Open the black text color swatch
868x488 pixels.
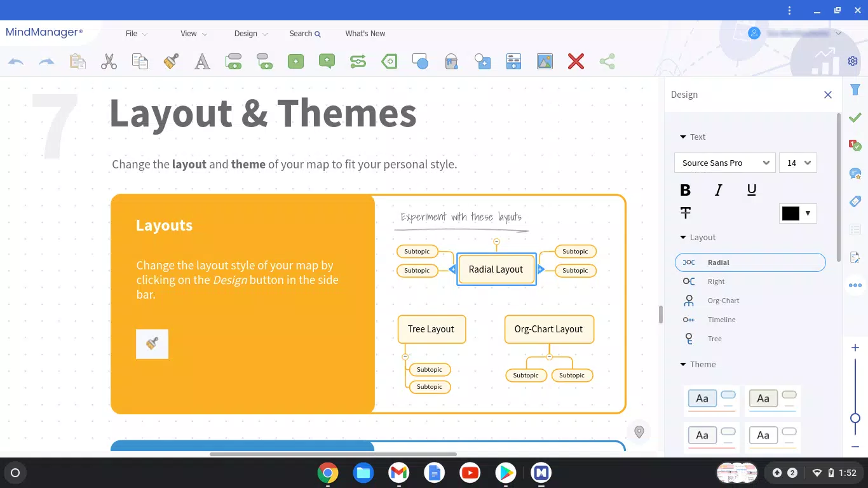(x=797, y=213)
